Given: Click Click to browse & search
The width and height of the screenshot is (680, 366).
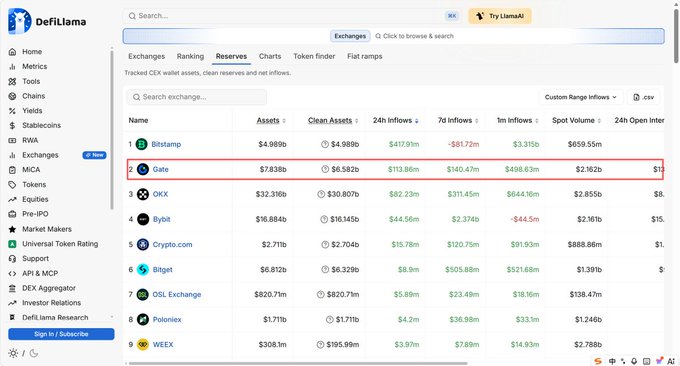Looking at the screenshot, I should (x=414, y=36).
